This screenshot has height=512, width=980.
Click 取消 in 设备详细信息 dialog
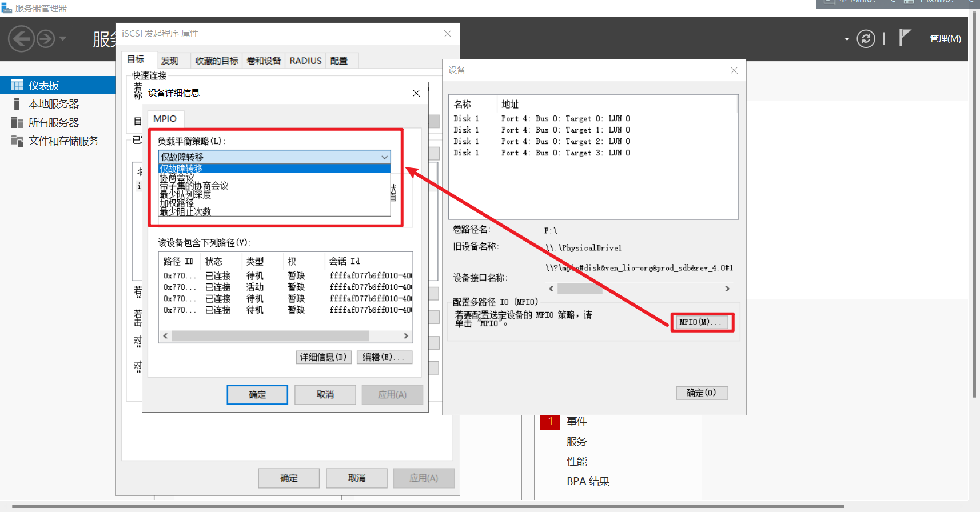coord(325,395)
